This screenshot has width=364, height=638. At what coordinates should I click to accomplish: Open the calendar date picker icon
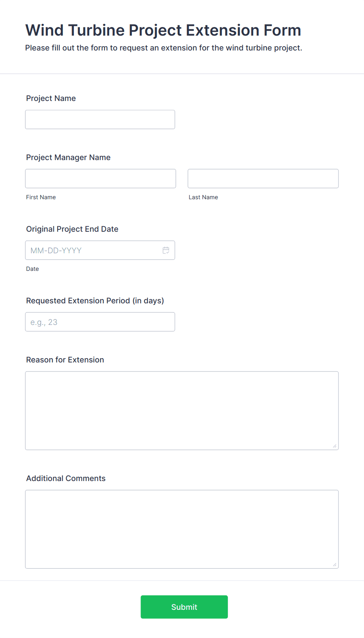[166, 250]
